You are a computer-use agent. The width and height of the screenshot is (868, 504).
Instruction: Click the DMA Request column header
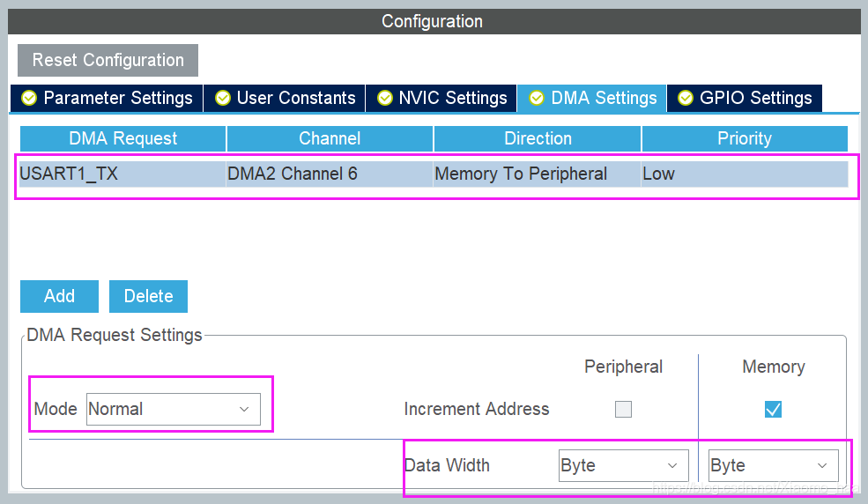coord(122,138)
